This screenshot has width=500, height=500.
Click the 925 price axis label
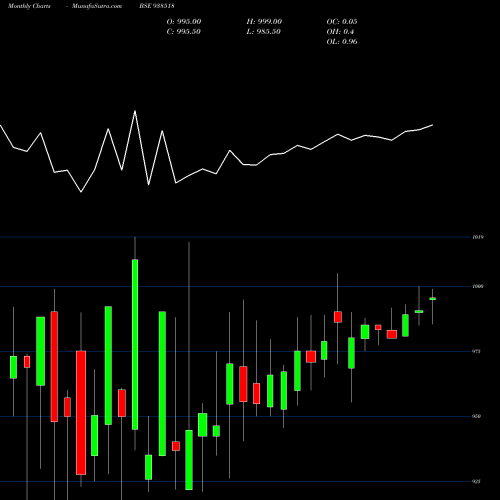477,481
